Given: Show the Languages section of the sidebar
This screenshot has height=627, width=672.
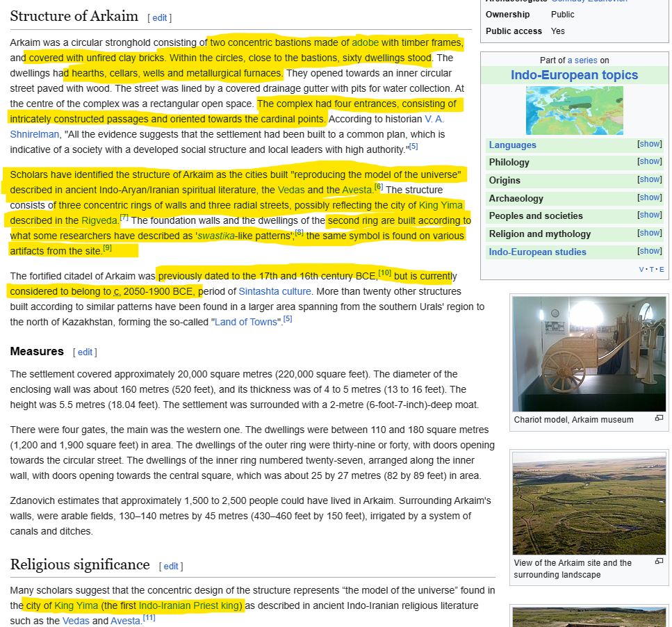Looking at the screenshot, I should pos(649,144).
